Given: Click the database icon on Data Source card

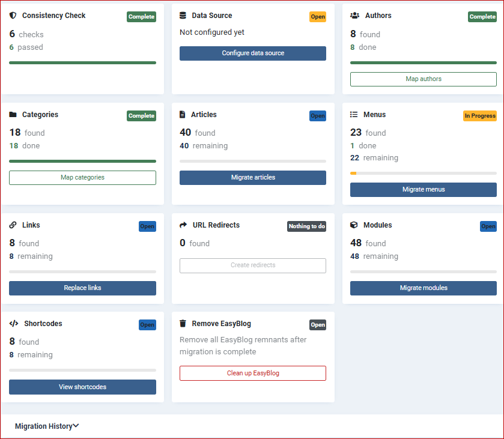Looking at the screenshot, I should point(184,16).
